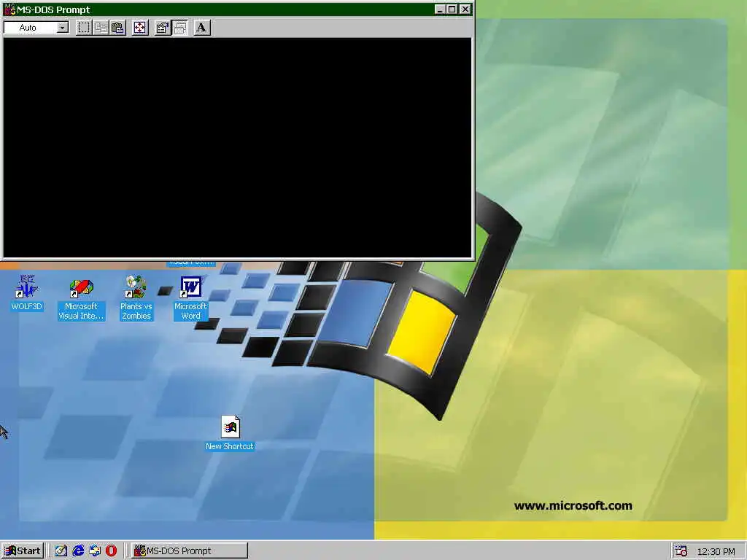Click the Task Scheduler tray icon

681,551
